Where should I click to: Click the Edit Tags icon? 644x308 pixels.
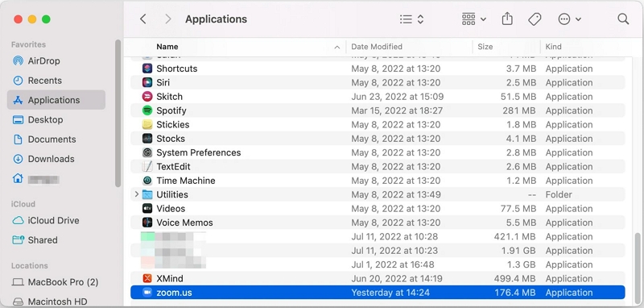pyautogui.click(x=535, y=19)
